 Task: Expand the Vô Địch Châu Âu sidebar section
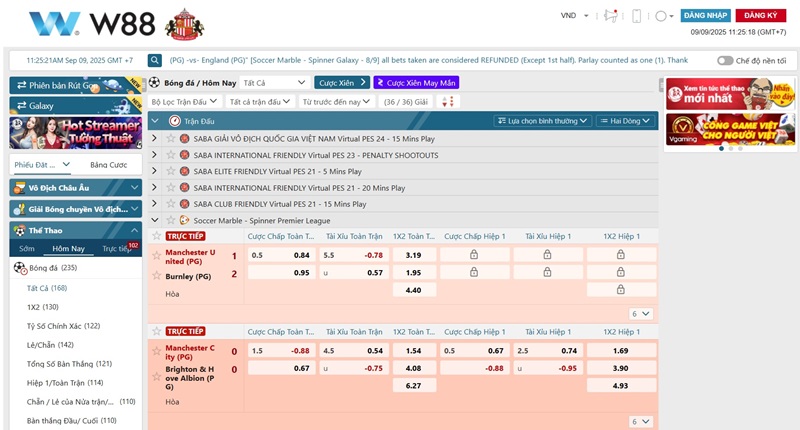76,188
